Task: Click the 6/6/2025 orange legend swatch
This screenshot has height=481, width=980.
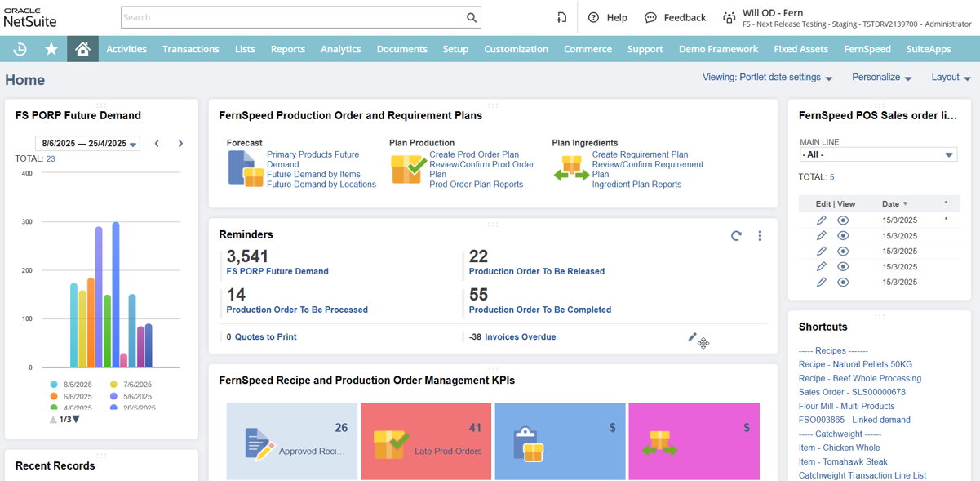Action: [x=54, y=397]
